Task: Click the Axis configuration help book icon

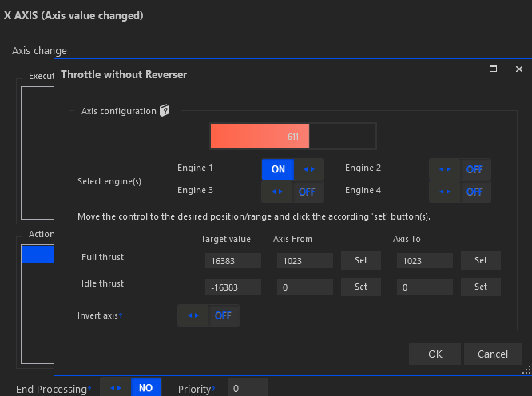Action: point(164,111)
